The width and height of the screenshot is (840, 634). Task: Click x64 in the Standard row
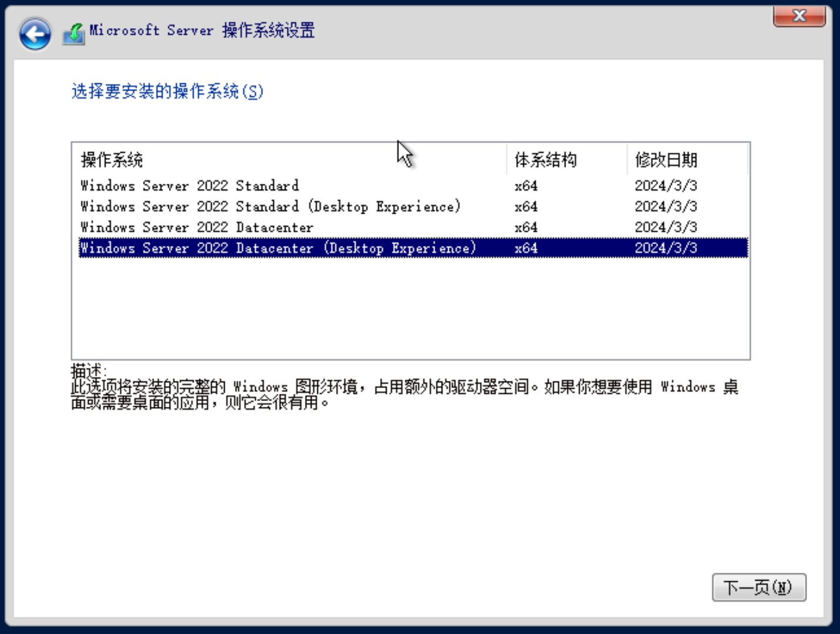point(526,186)
